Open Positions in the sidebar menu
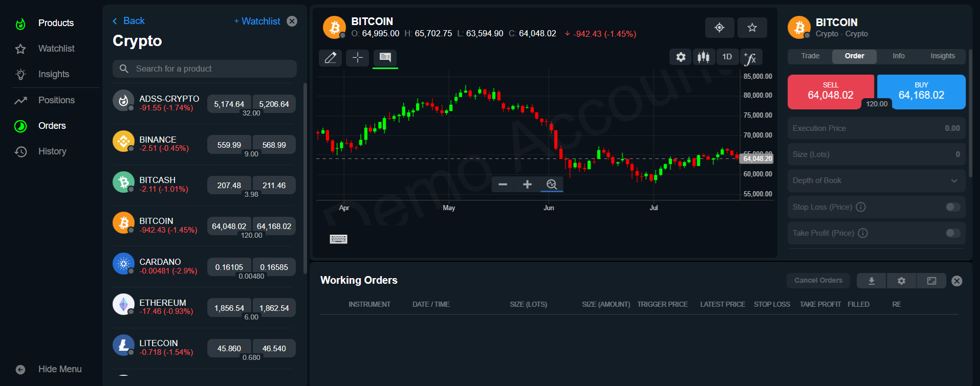The image size is (980, 386). 56,100
